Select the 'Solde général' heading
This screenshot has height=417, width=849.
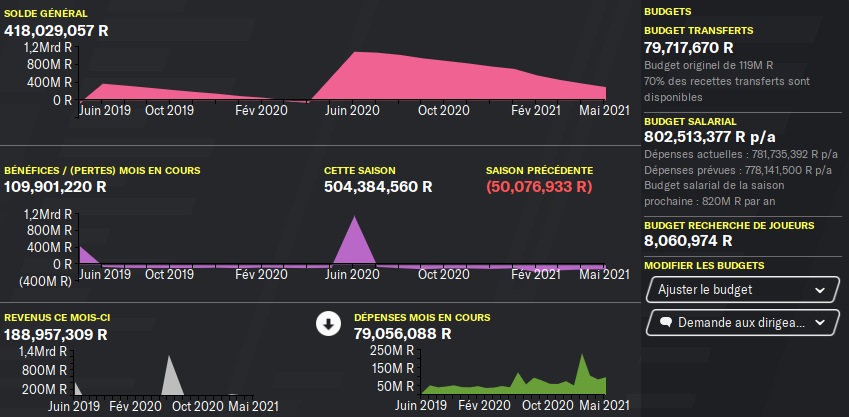pos(45,14)
